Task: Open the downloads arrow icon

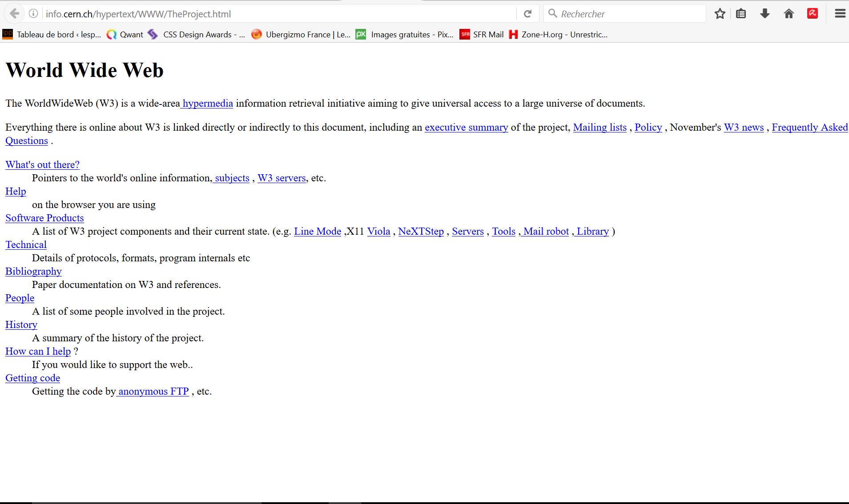Action: tap(765, 14)
